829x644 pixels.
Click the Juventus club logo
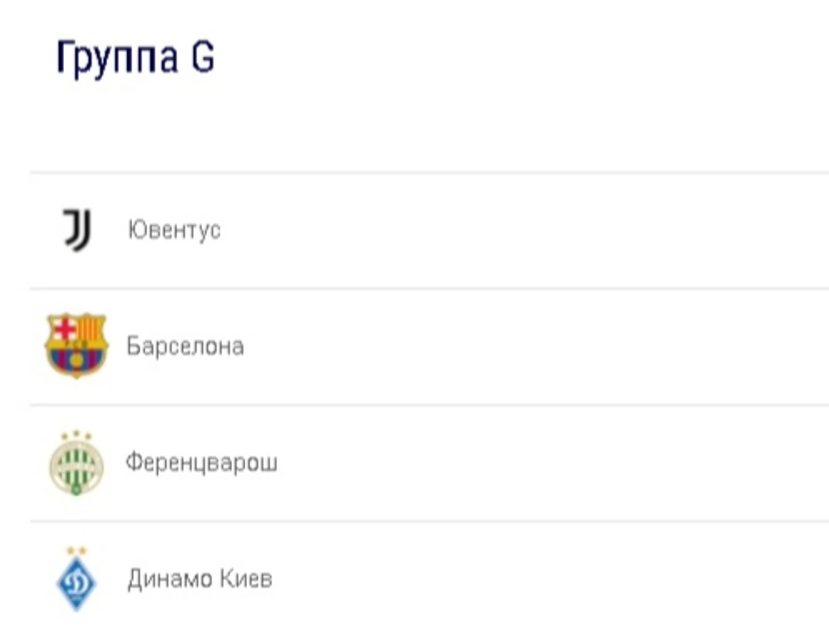pos(77,230)
